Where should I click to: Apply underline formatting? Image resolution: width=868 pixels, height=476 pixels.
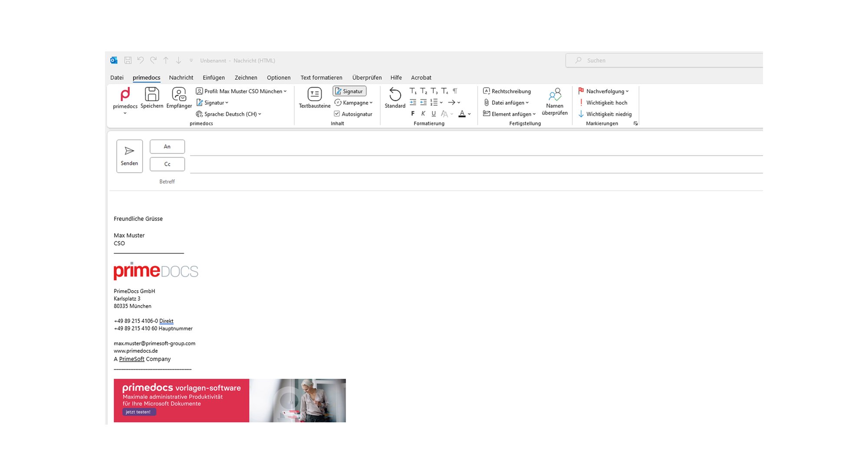pyautogui.click(x=434, y=114)
